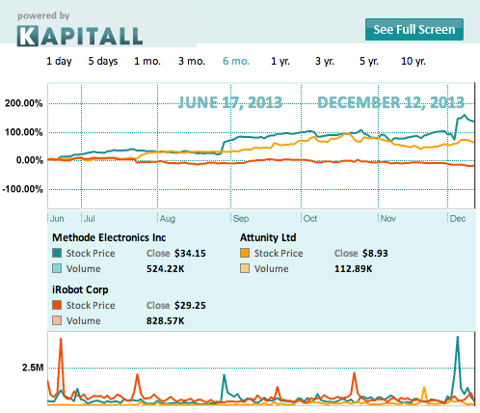Toggle Methode Electronics Stock Price swatch

pos(57,253)
